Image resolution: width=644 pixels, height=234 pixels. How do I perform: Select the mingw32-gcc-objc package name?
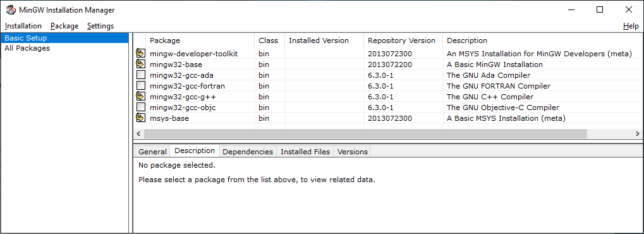[x=183, y=108]
